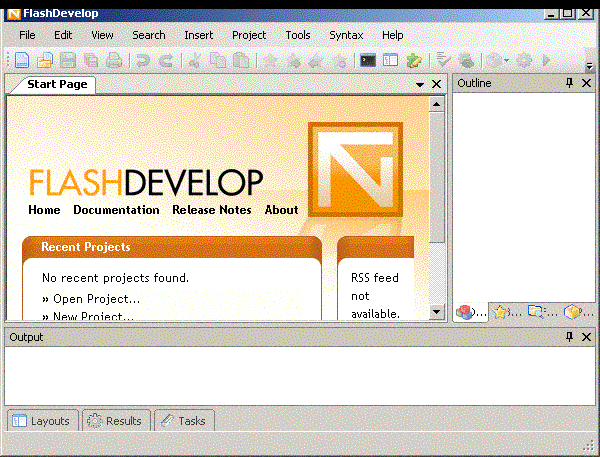Viewport: 600px width, 457px height.
Task: Click the Print toolbar icon
Action: click(x=114, y=60)
